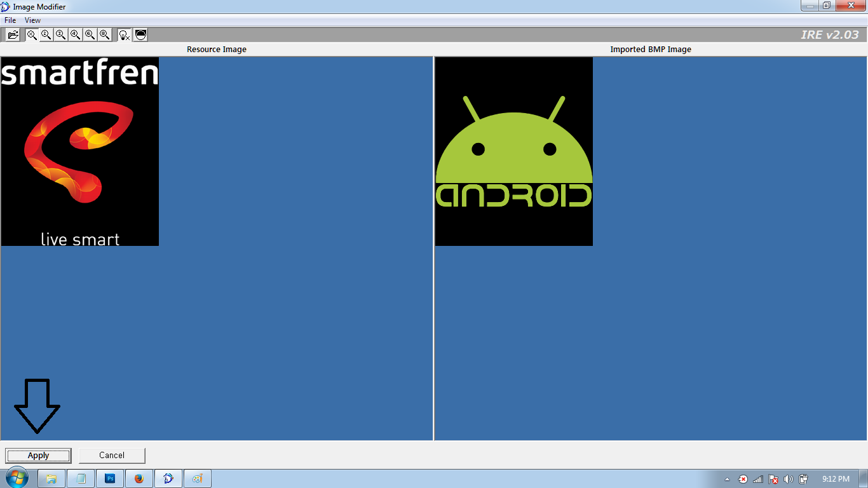This screenshot has height=488, width=868.
Task: Show hidden system tray icons
Action: pos(727,479)
